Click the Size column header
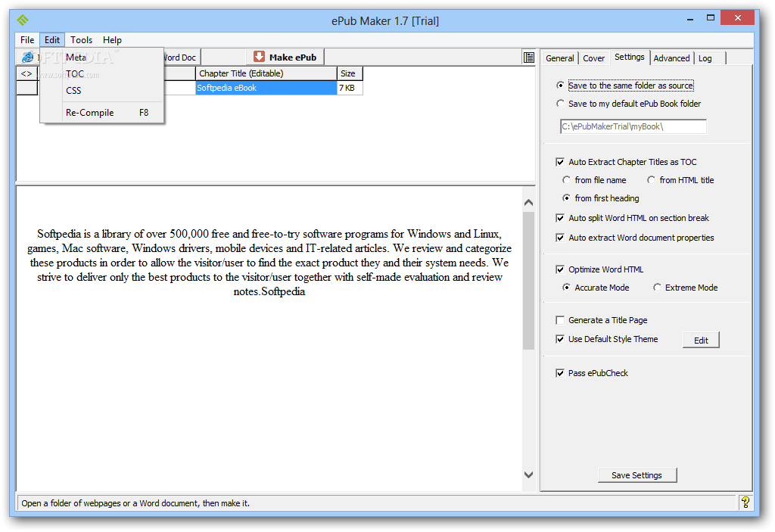The width and height of the screenshot is (775, 532). tap(350, 73)
